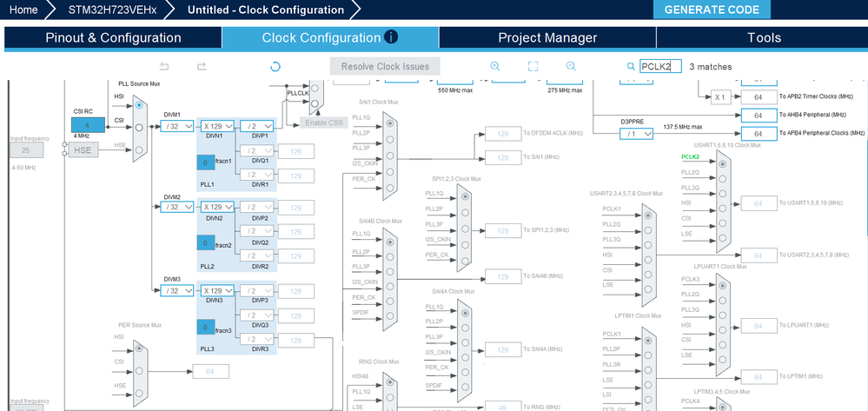
Task: Open the DIVN2 X 129 multiplier dropdown
Action: (217, 207)
